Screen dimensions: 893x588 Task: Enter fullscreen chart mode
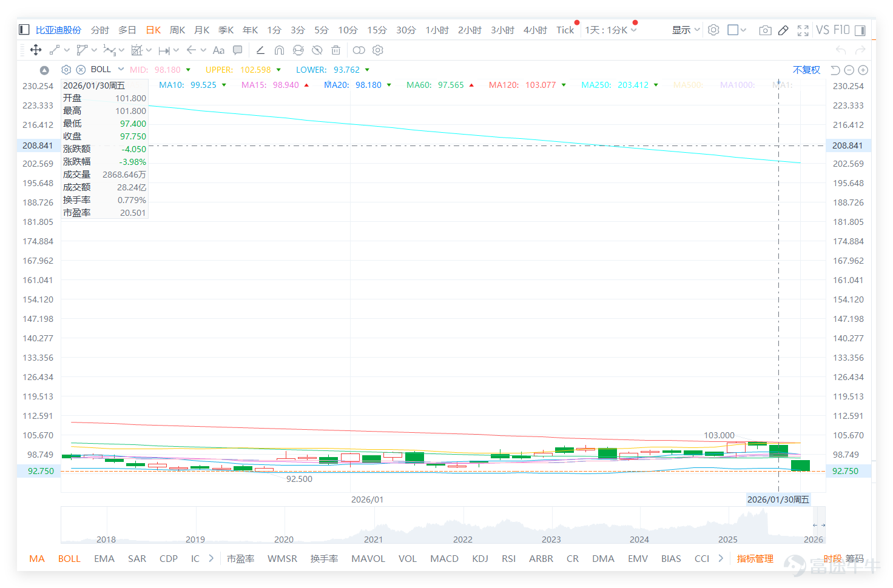tap(803, 30)
